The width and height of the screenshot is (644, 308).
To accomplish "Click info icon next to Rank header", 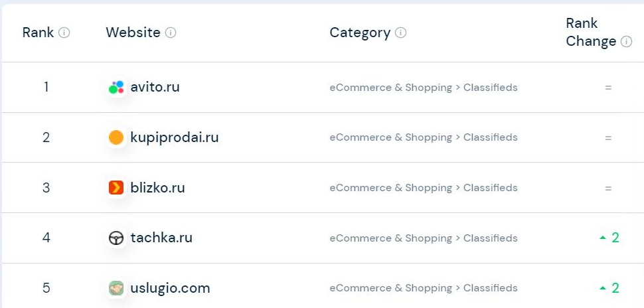I will click(64, 33).
